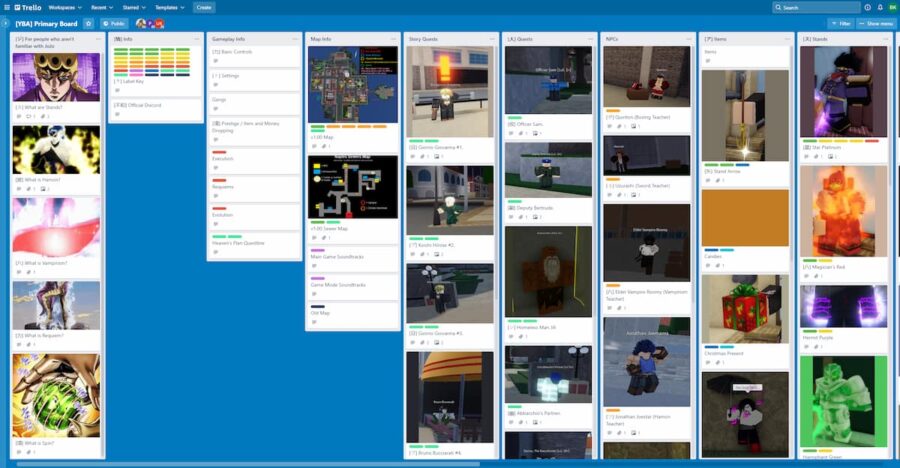
Task: Click the Create button
Action: [204, 7]
